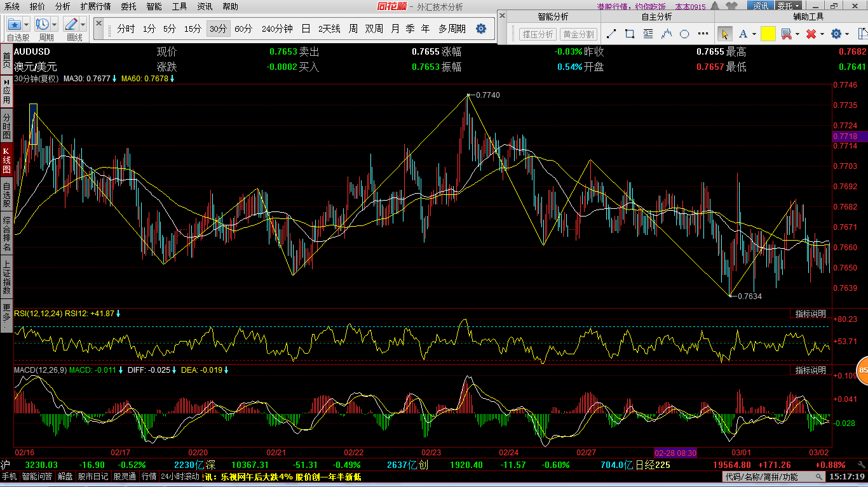868x487 pixels.
Task: Open the 系统 menu
Action: (12, 6)
